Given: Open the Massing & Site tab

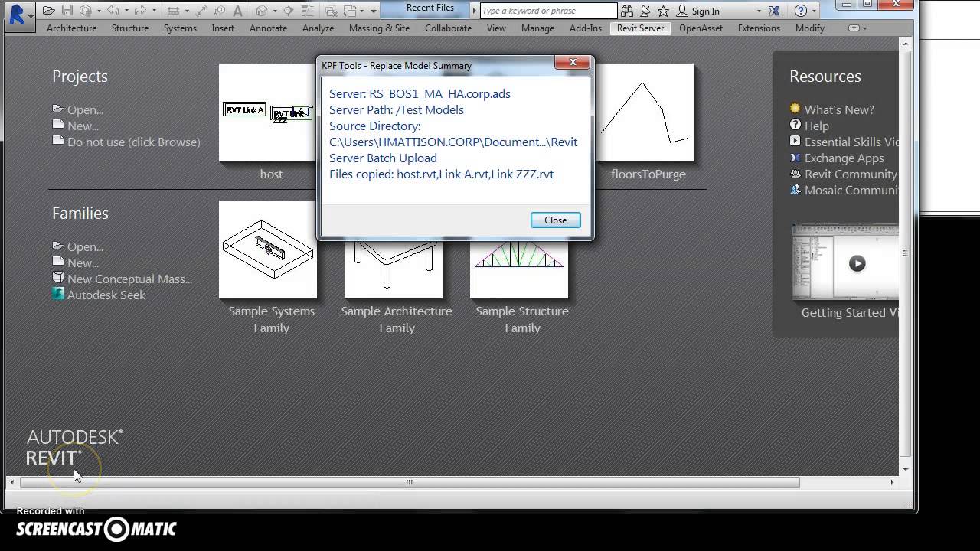Looking at the screenshot, I should coord(379,28).
